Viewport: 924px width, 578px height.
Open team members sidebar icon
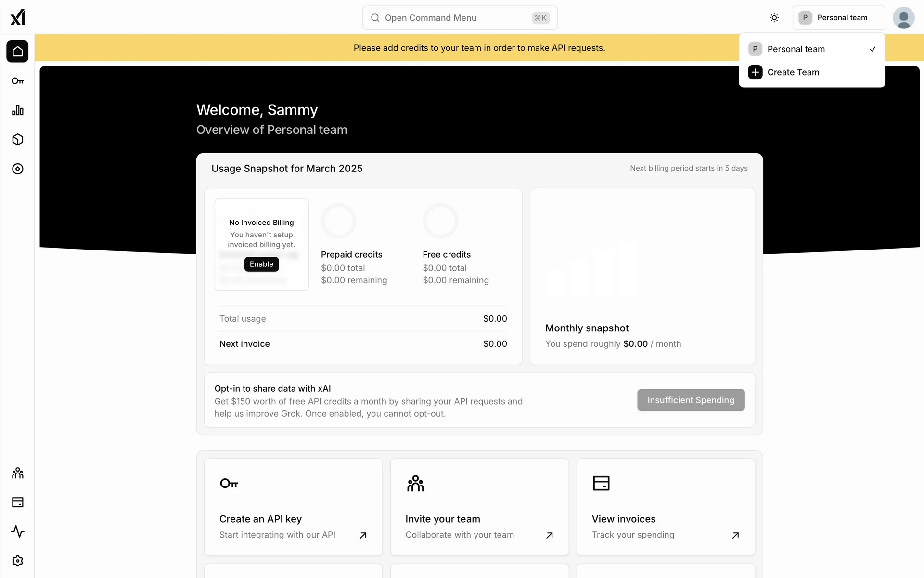click(17, 473)
